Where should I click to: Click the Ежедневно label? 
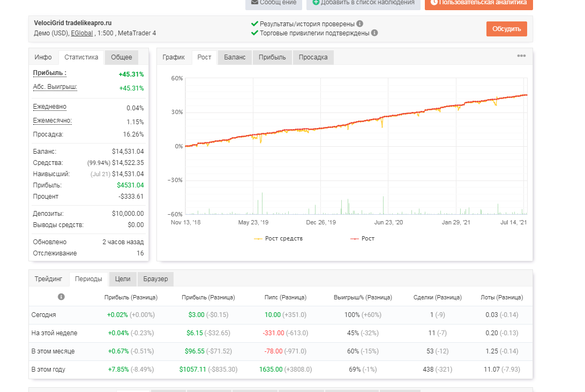pyautogui.click(x=50, y=107)
